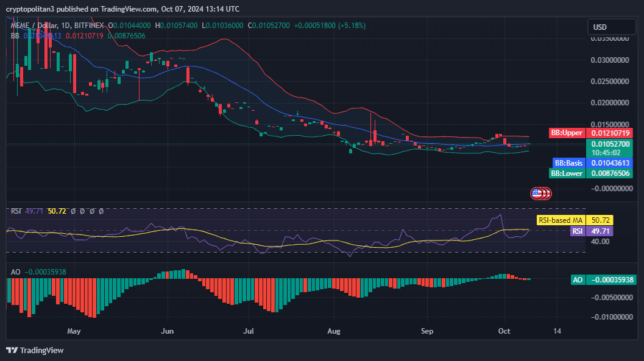Click the AO -0.01000000 axis label
Screen dimensions: 644x361
coord(612,317)
